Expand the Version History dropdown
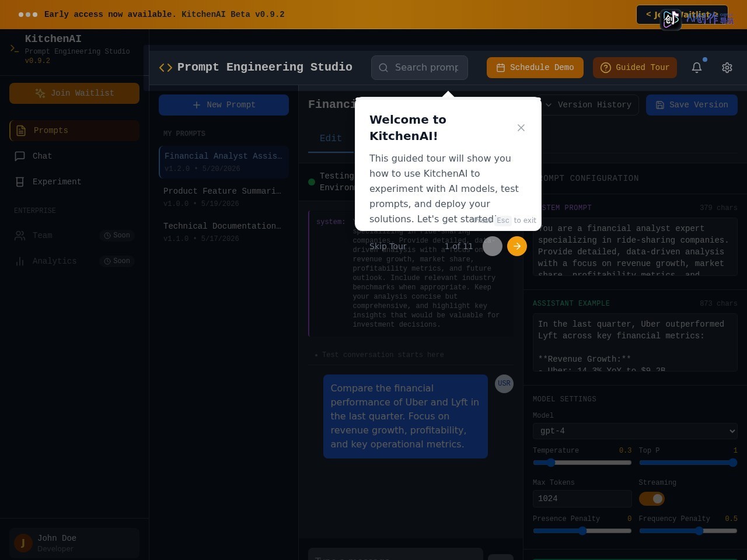The height and width of the screenshot is (560, 747). coord(589,105)
